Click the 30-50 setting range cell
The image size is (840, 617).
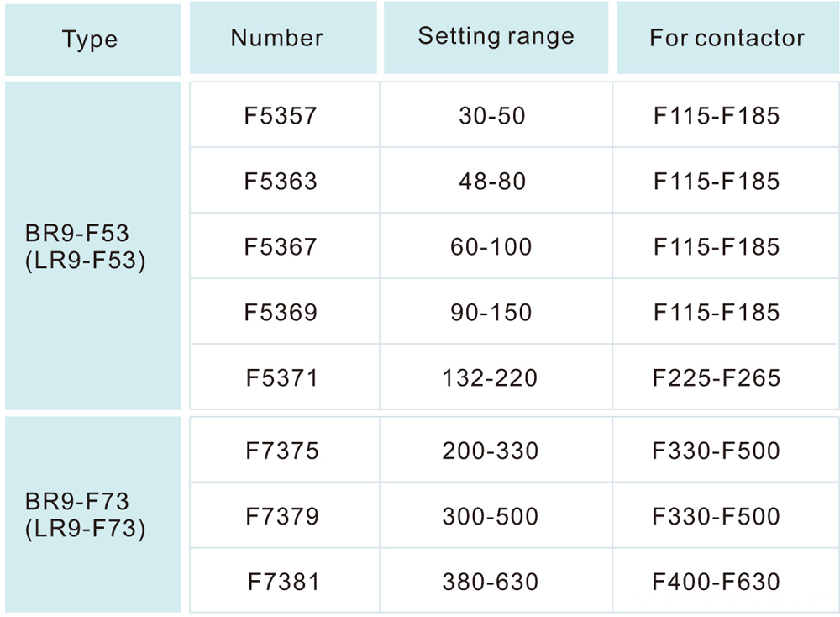[x=492, y=115]
